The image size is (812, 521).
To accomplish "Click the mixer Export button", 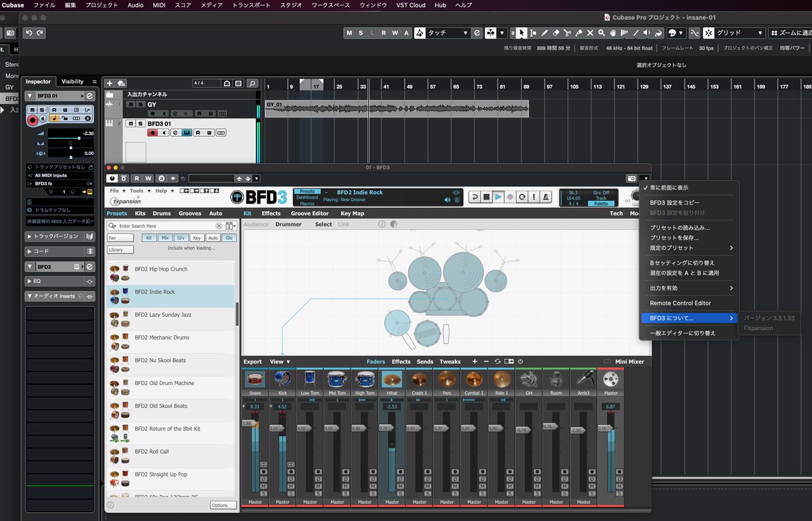I will point(252,362).
